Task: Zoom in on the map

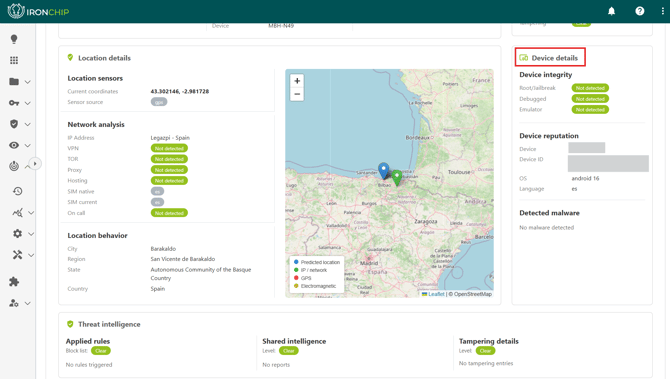Action: (297, 81)
